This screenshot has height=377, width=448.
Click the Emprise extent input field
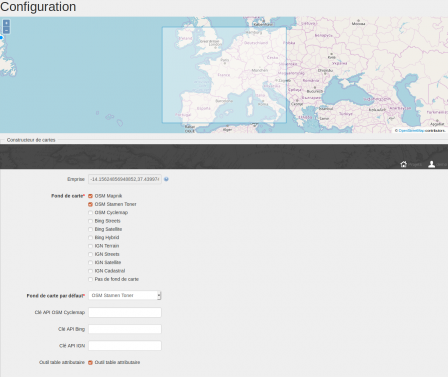[x=125, y=179]
